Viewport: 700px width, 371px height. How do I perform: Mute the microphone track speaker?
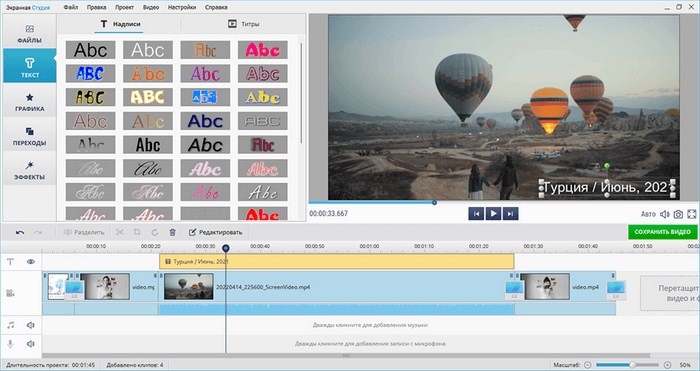(30, 344)
